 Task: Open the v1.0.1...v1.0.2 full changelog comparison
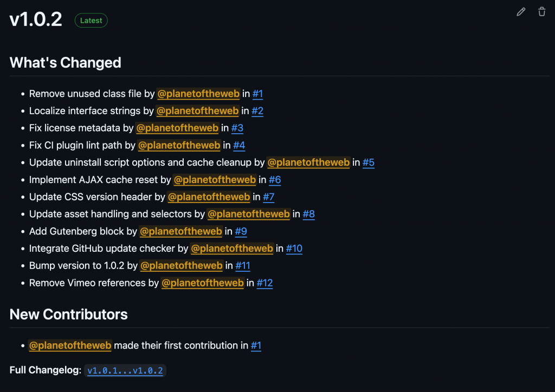[x=125, y=371]
